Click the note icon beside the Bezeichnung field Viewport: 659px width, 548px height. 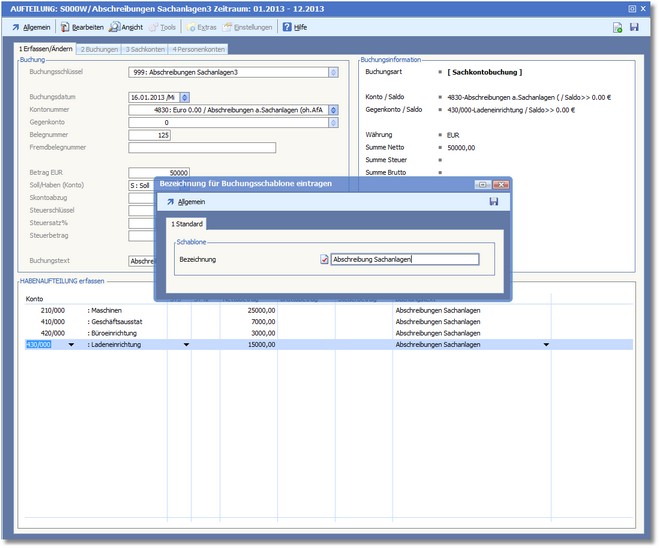click(x=323, y=260)
